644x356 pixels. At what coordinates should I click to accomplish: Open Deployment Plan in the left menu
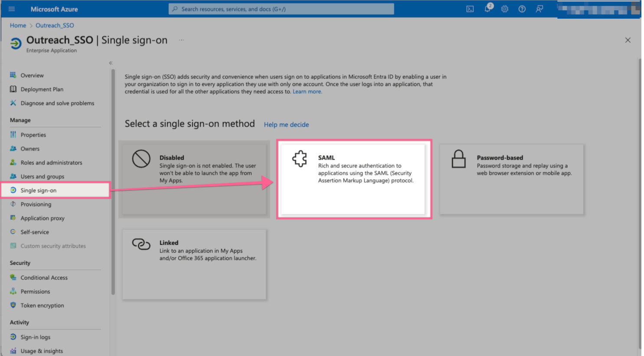pos(42,89)
